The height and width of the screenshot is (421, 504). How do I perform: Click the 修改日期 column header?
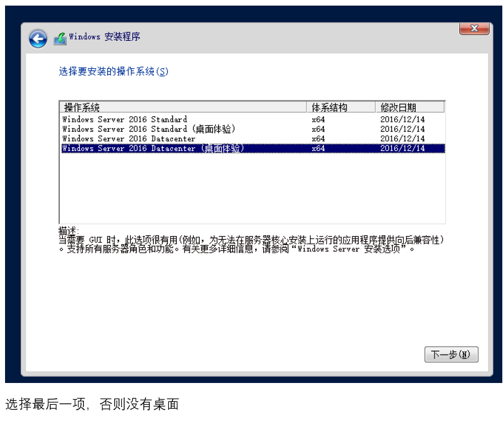click(x=410, y=107)
